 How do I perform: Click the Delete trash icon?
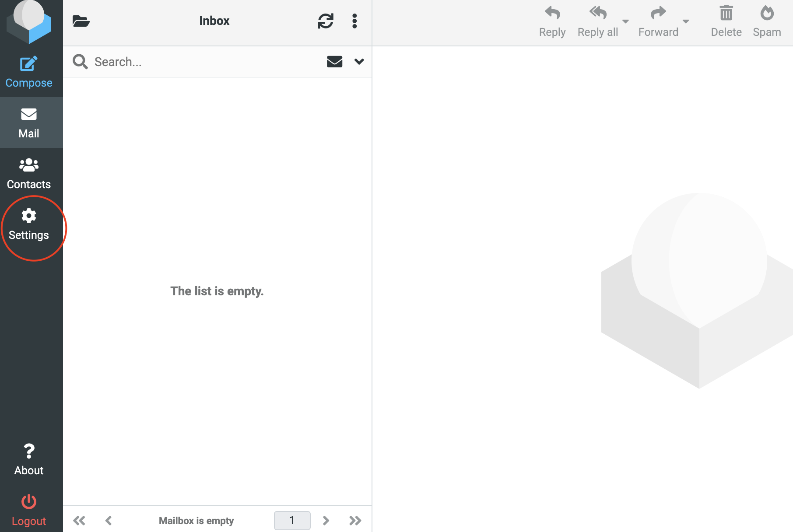point(726,14)
